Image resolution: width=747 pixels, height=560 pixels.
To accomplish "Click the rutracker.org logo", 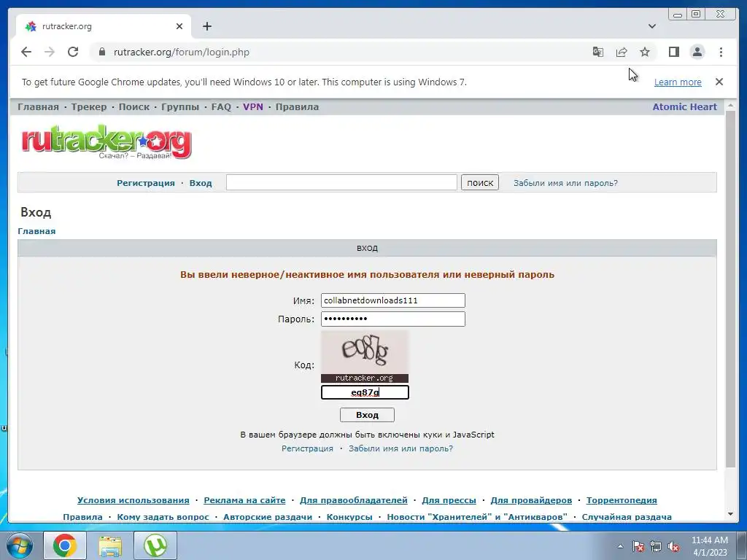I will tap(107, 142).
